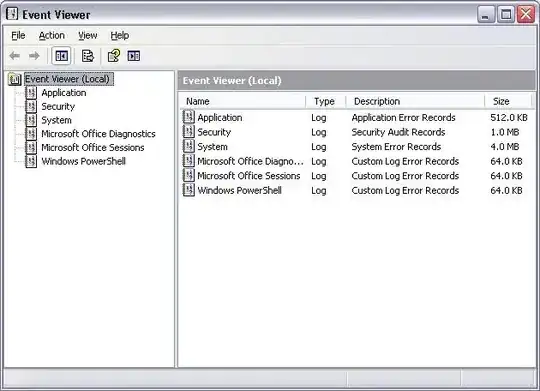540x391 pixels.
Task: Click the System Error Records description
Action: coord(396,147)
